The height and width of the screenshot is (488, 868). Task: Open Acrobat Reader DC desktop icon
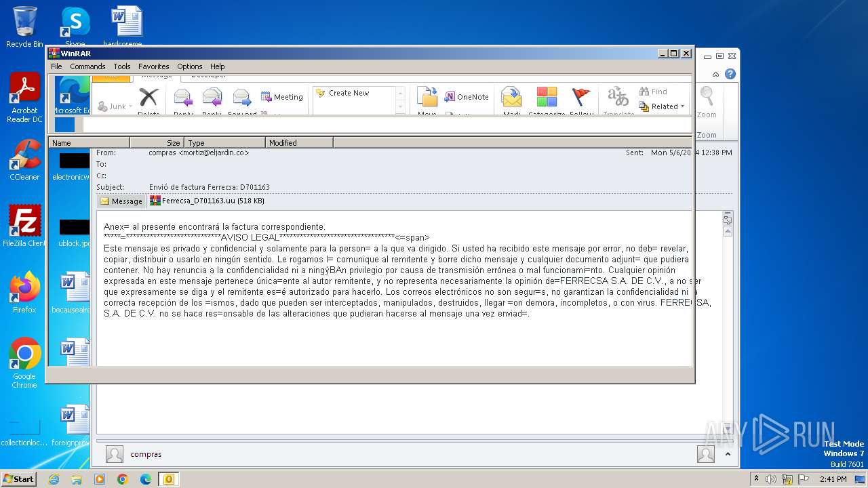tap(24, 98)
